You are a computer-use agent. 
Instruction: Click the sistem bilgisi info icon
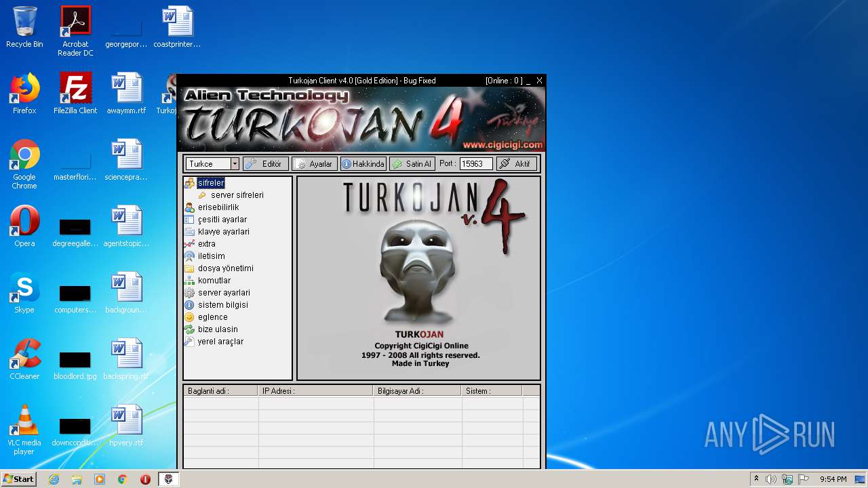click(x=189, y=305)
